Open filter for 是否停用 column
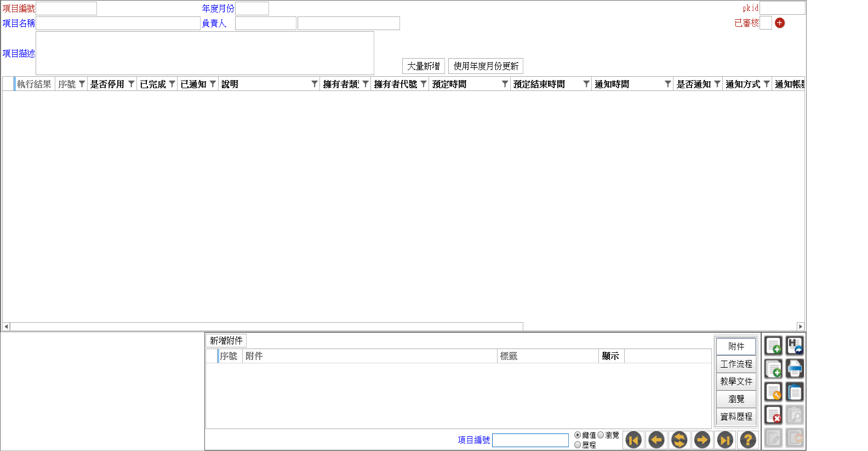Image resolution: width=868 pixels, height=451 pixels. (131, 84)
